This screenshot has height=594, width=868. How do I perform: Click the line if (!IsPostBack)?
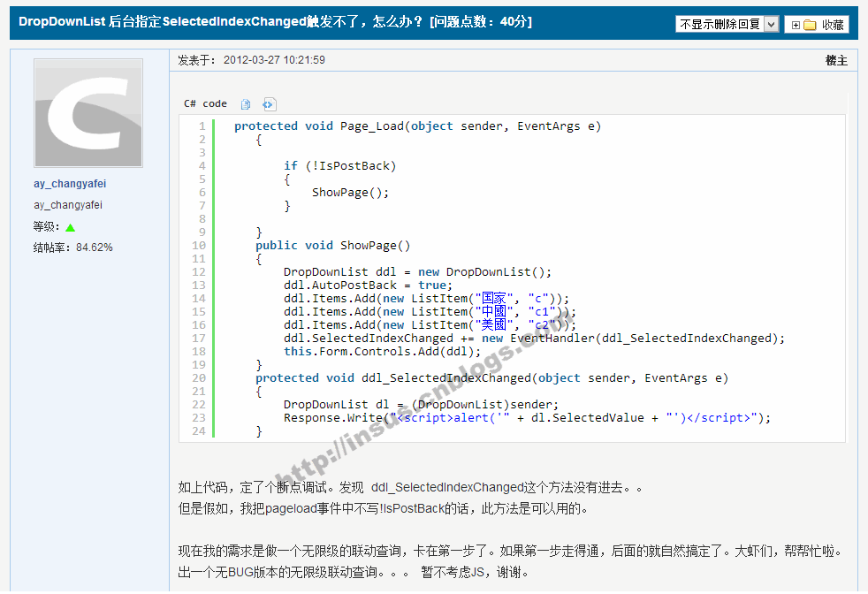tap(340, 166)
